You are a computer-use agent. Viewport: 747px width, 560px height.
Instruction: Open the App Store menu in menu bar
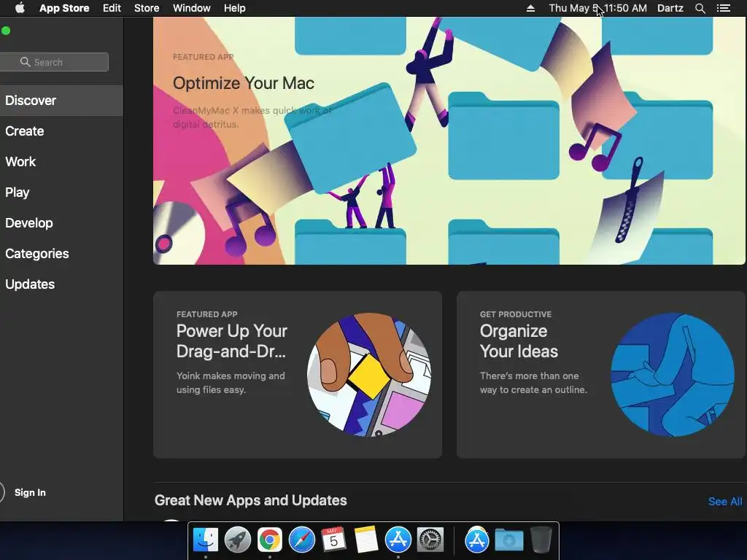click(x=64, y=8)
